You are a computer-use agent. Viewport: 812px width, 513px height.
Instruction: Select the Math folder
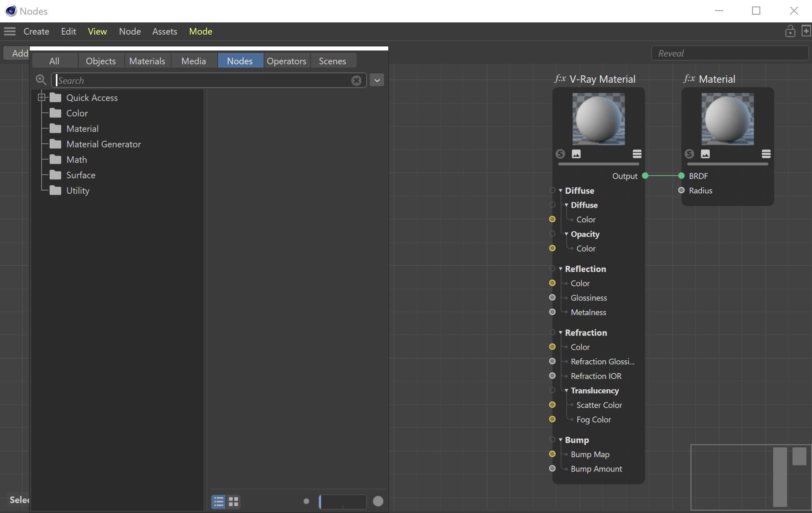77,160
